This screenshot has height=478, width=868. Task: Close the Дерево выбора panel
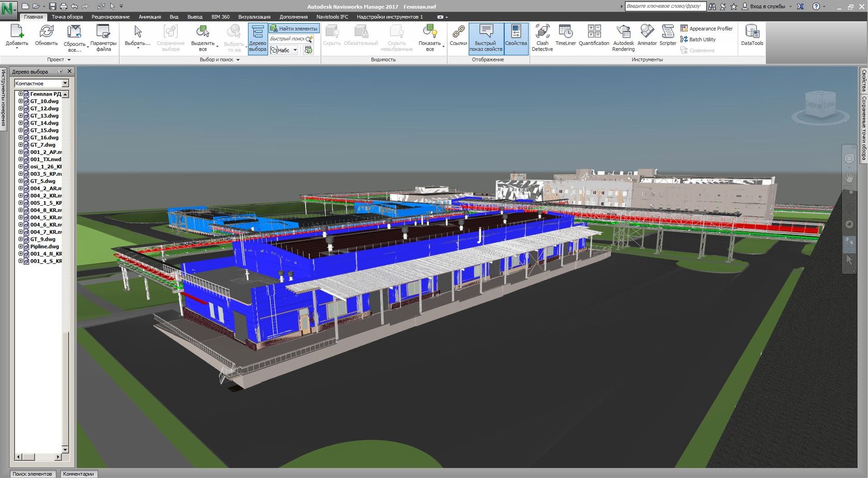click(70, 71)
